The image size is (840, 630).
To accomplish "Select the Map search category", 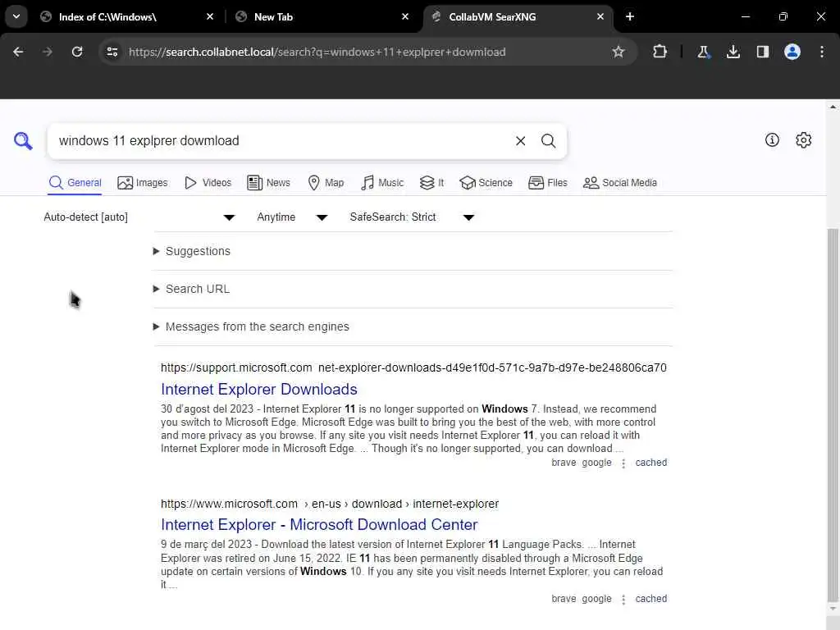I will (326, 183).
